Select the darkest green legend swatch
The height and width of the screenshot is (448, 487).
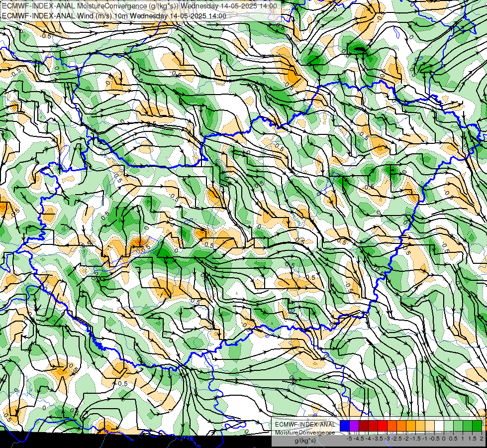point(477,426)
